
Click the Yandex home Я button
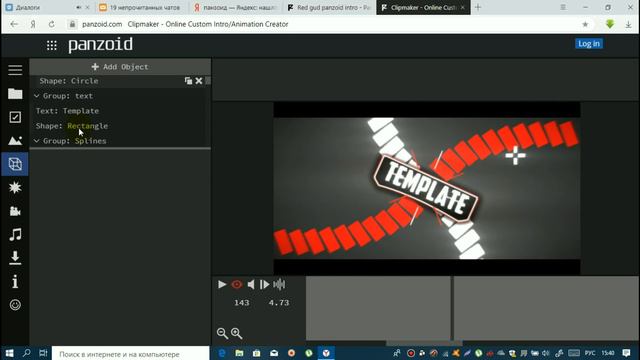point(33,24)
